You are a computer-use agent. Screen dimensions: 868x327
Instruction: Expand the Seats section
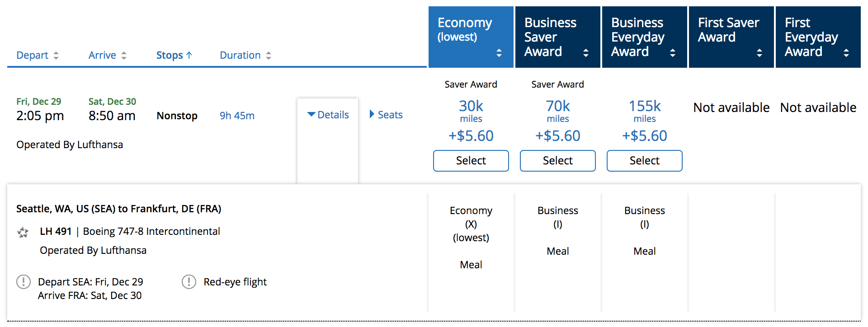[x=386, y=115]
